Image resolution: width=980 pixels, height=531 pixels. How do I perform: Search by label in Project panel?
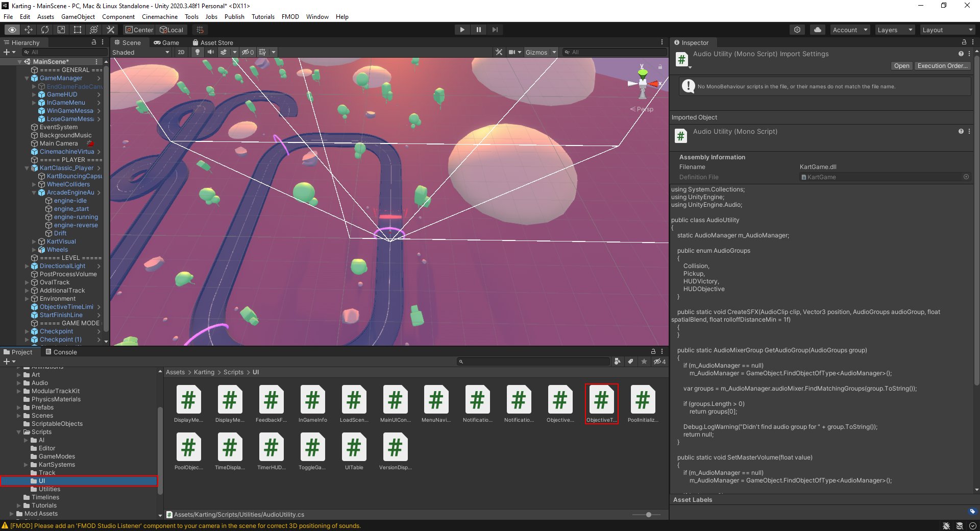[631, 361]
